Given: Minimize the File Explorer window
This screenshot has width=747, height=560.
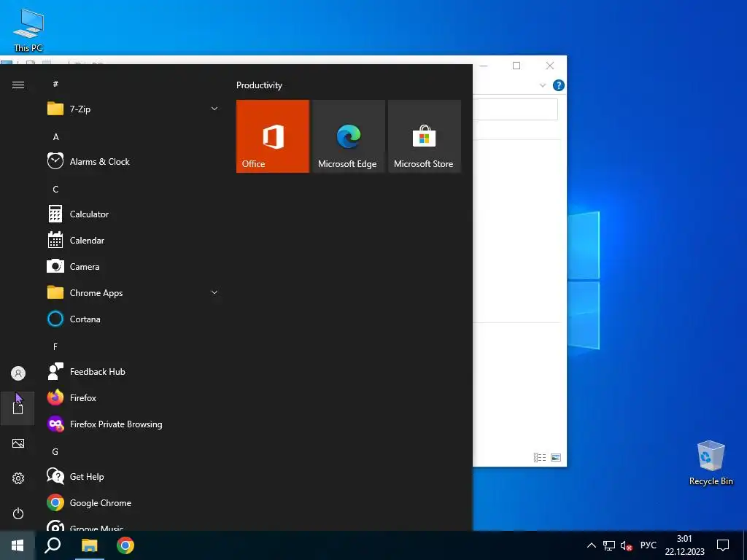Looking at the screenshot, I should tap(484, 66).
